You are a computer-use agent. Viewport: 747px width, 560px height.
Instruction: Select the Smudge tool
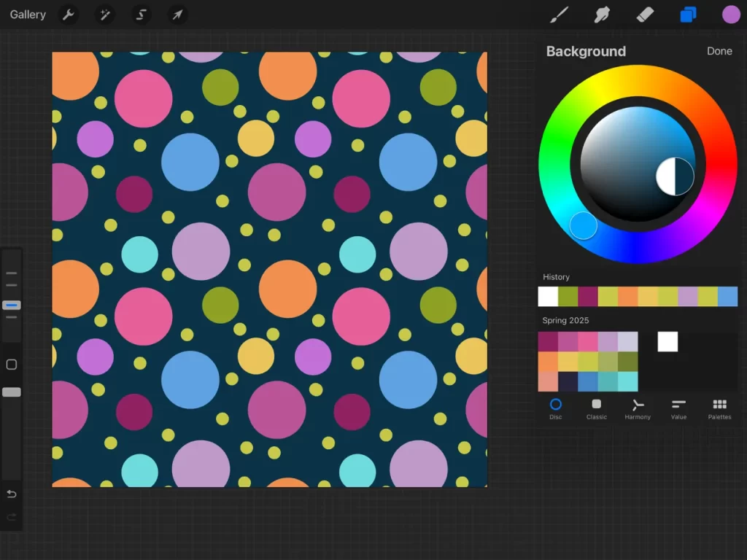[x=602, y=15]
